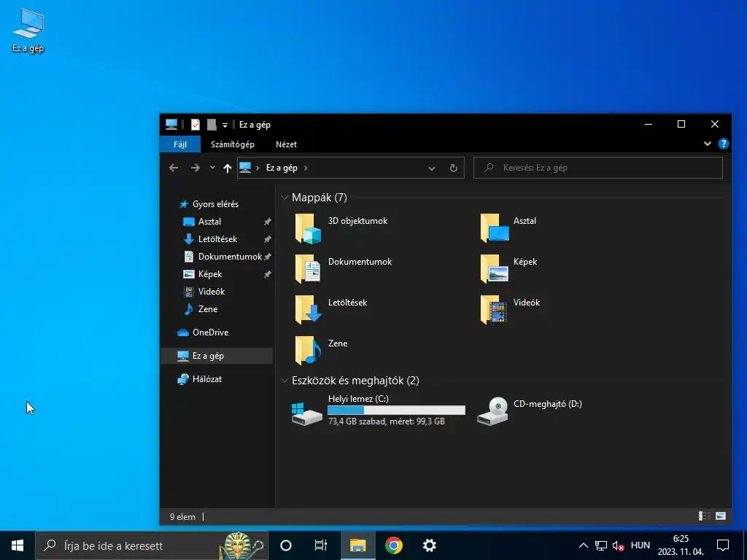Image resolution: width=747 pixels, height=560 pixels.
Task: Open the Customize Quick Access Toolbar dropdown
Action: pos(225,125)
